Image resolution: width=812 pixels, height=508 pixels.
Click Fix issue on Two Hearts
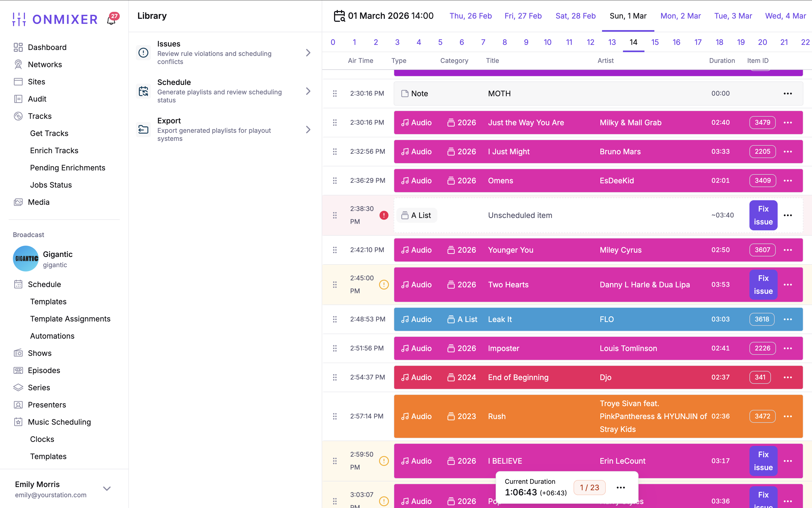pyautogui.click(x=763, y=285)
